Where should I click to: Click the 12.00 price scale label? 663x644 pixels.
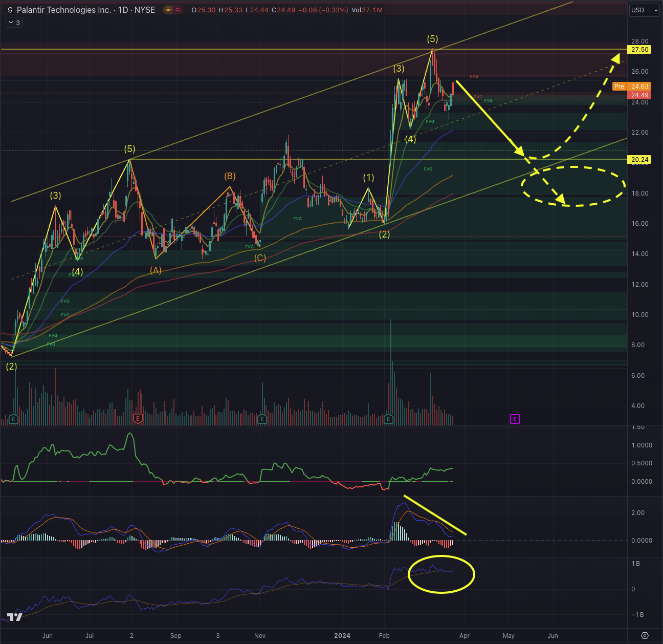[x=639, y=285]
